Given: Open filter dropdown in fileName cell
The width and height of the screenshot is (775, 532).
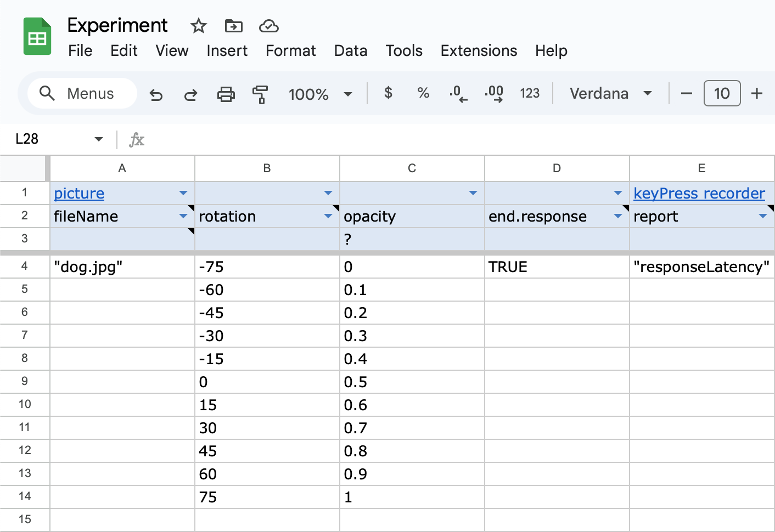Looking at the screenshot, I should point(183,216).
